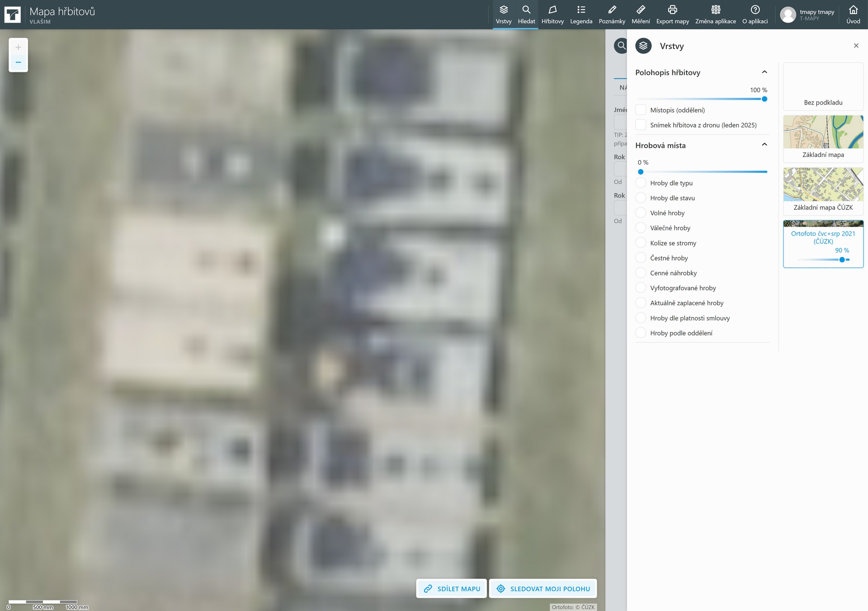Viewport: 868px width, 611px height.
Task: Open Export mapy print tool
Action: [x=672, y=14]
